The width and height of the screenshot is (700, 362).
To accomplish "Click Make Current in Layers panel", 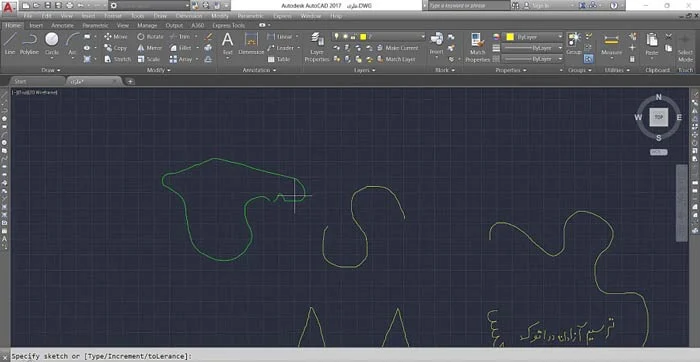I will [x=398, y=48].
